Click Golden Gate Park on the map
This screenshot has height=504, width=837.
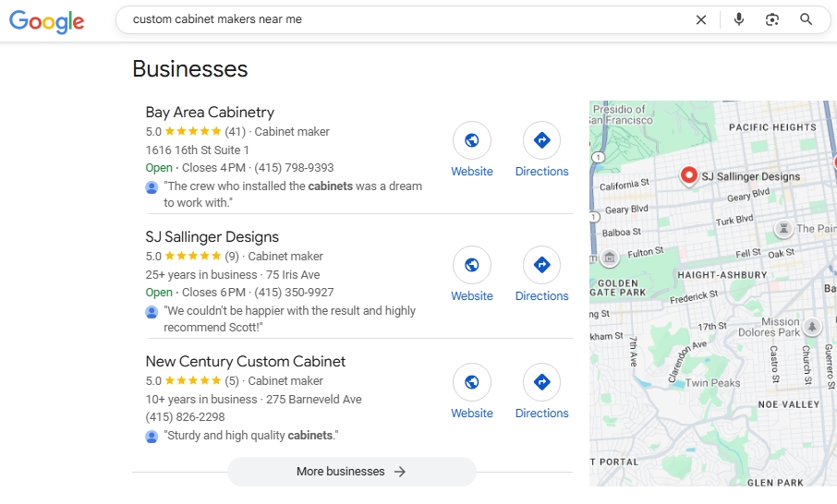tap(618, 288)
